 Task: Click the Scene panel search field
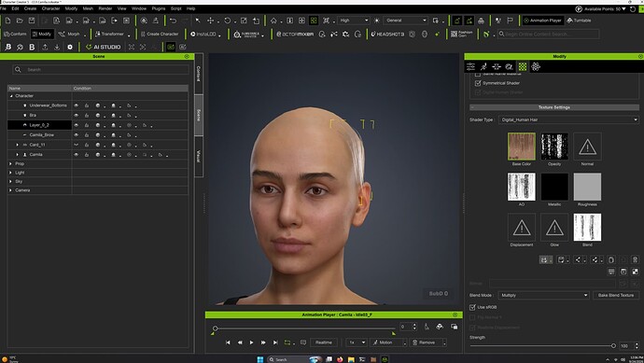point(101,70)
